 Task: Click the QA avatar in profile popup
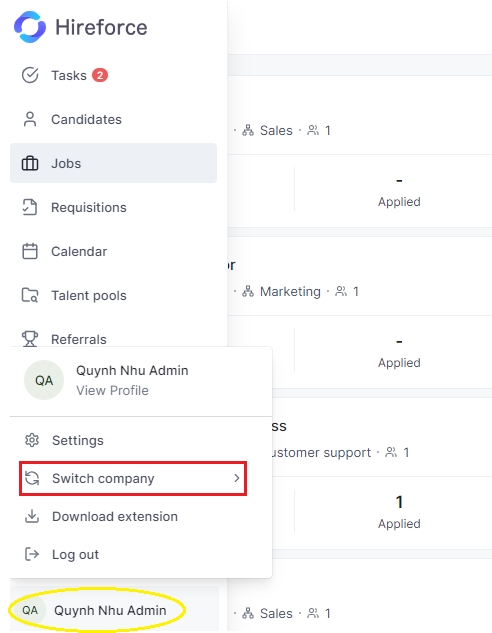click(44, 380)
